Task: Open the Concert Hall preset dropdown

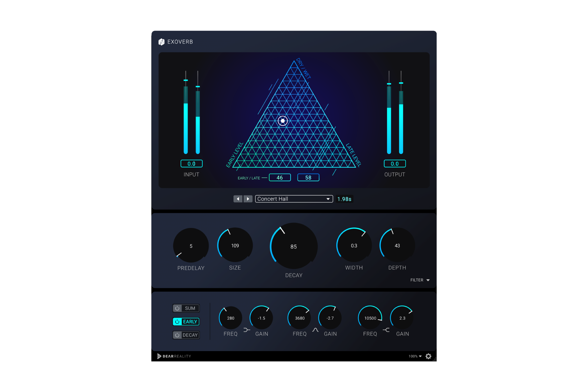Action: point(294,199)
